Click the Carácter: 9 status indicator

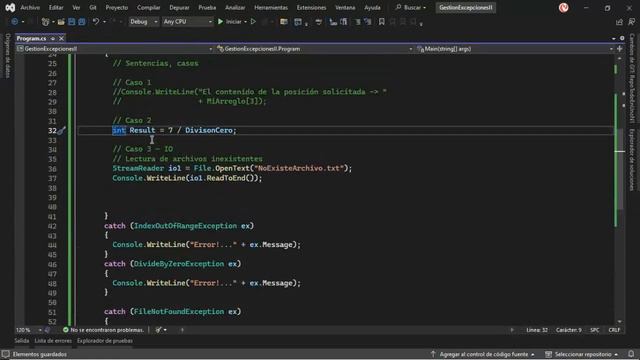(569, 330)
